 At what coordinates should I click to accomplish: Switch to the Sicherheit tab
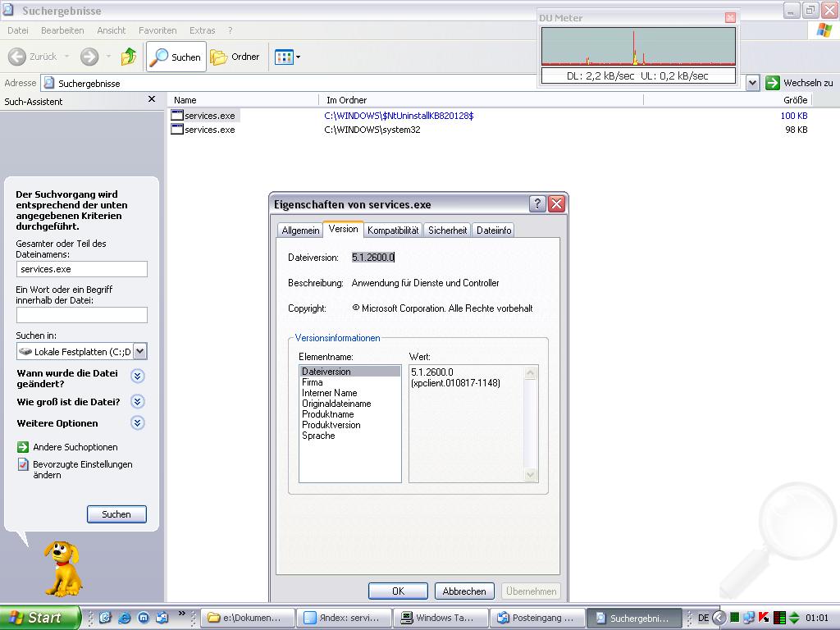point(447,231)
